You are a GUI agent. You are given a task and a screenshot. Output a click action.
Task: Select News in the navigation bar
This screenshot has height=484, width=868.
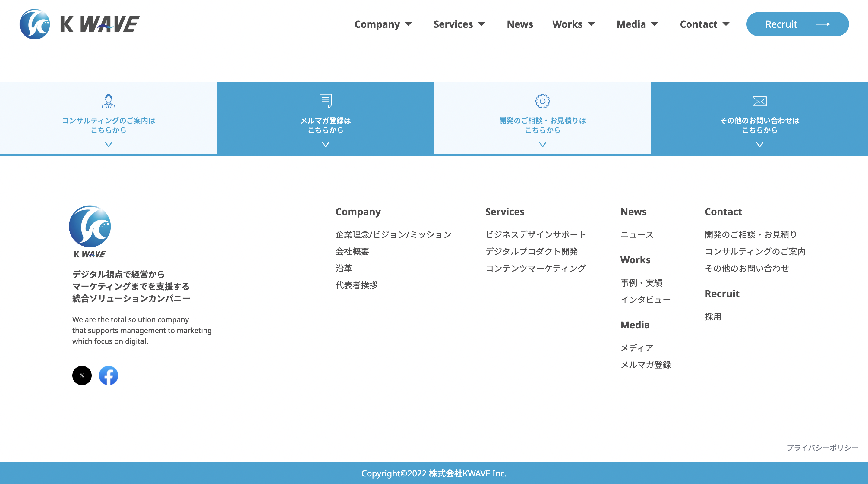519,24
